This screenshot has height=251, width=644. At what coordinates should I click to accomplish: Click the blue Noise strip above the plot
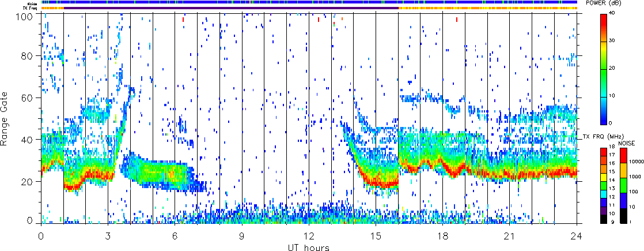(x=309, y=2)
